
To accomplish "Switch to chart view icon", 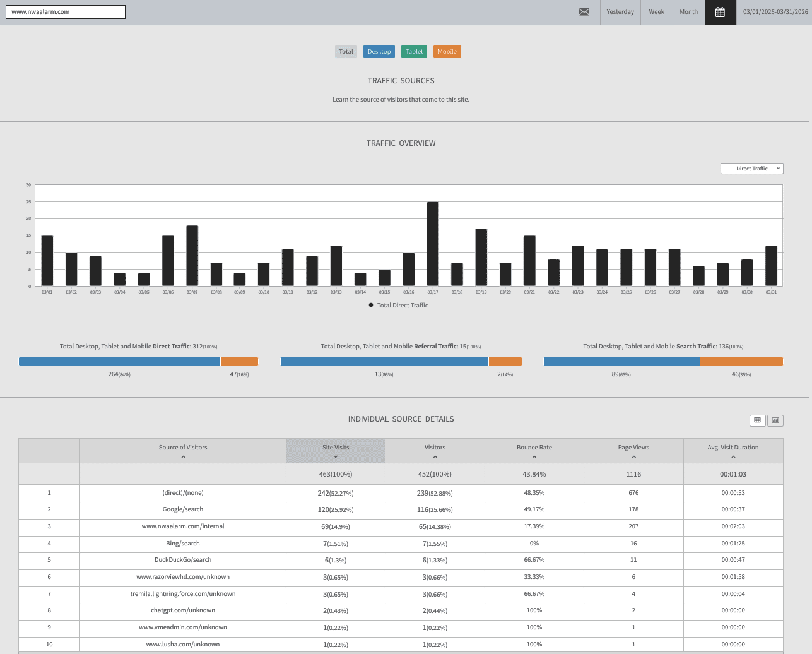I will click(x=775, y=420).
